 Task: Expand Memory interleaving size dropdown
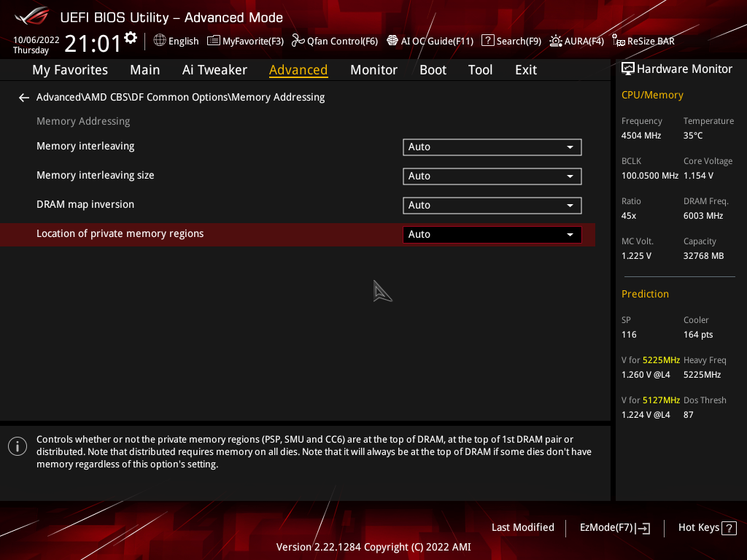(x=492, y=176)
